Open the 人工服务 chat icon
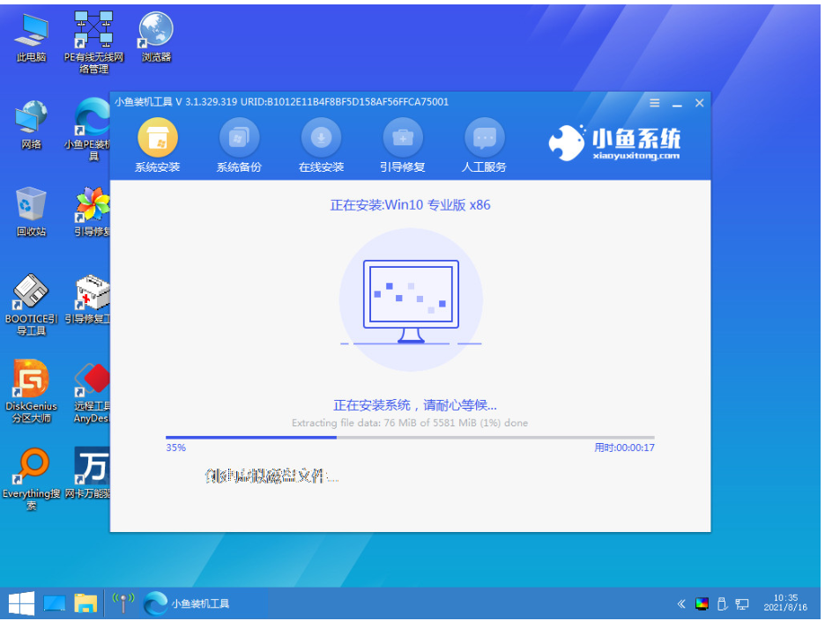Screen dimensions: 840x621 [x=484, y=137]
